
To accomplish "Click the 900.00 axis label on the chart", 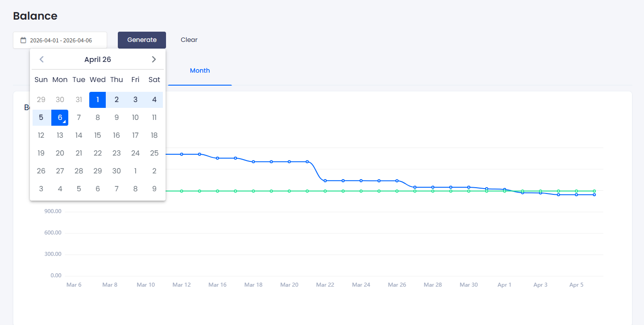I will point(52,211).
